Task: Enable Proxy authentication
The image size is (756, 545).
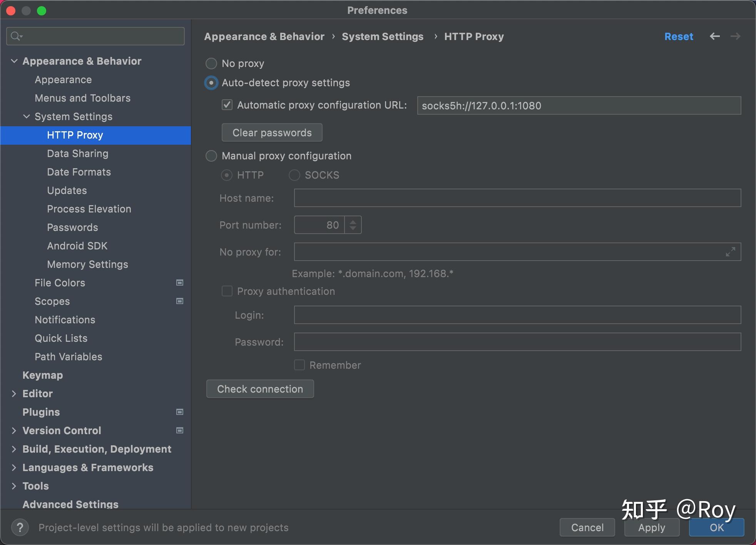Action: tap(227, 291)
